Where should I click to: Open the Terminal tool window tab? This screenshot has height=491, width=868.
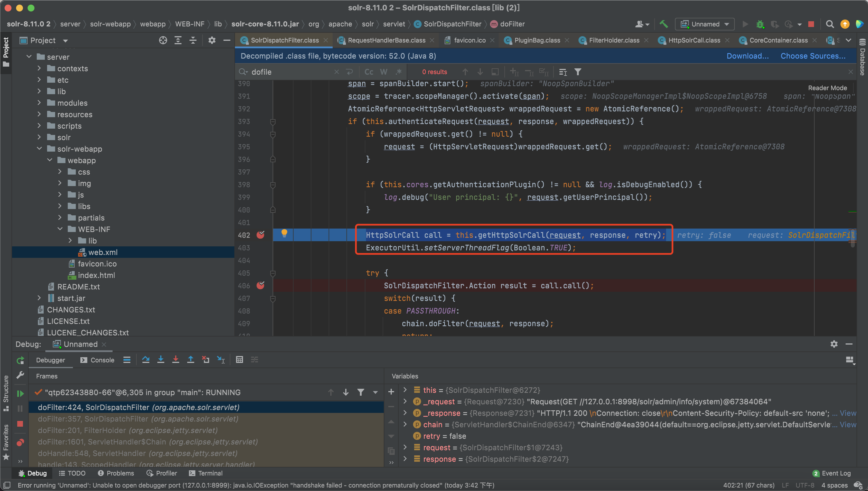pos(206,473)
